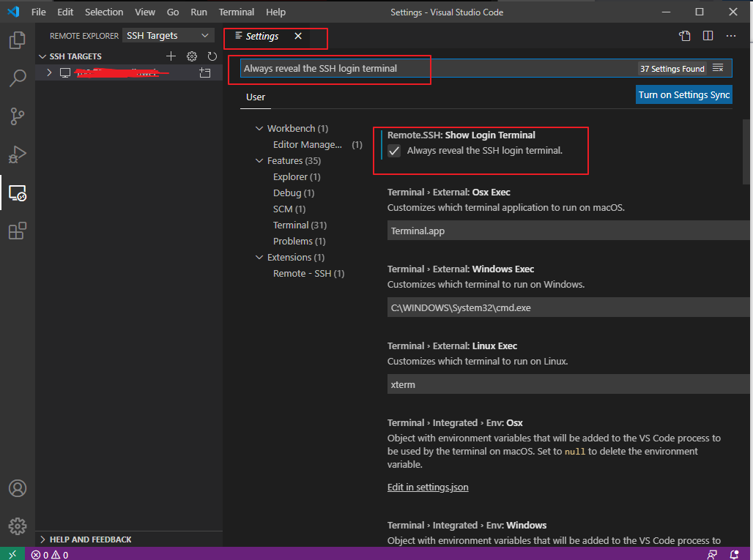This screenshot has width=753, height=560.
Task: Select Problems (1) in settings tree
Action: (x=299, y=241)
